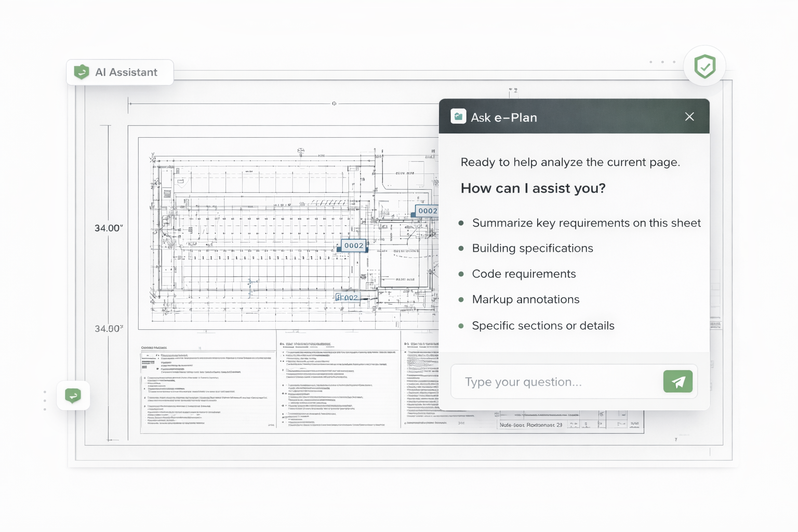Open the floating chat bubble icon

click(73, 396)
